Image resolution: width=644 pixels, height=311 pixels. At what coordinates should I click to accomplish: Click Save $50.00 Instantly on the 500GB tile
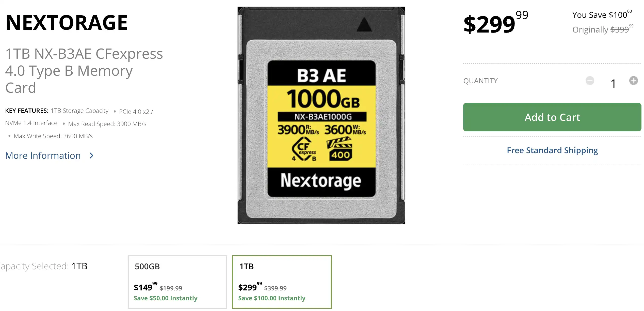pyautogui.click(x=166, y=298)
